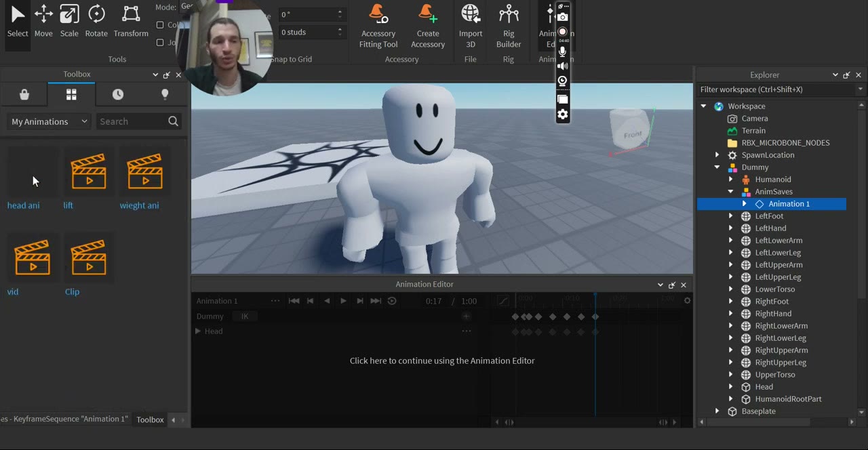Viewport: 868px width, 450px height.
Task: Open the Toolbox Creations lightbulb tab
Action: (165, 95)
